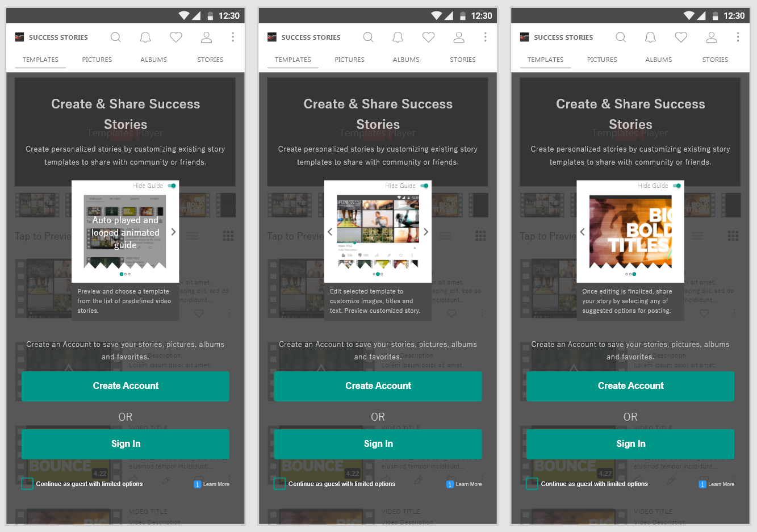Check 'Continue as guest' box on first phone
Viewport: 757px width, 532px height.
(27, 484)
